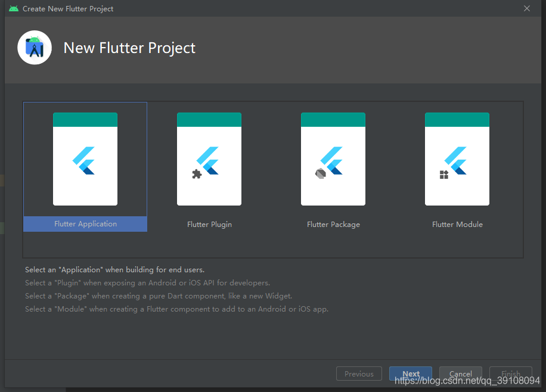Click the puzzle piece icon on the Plugin card
This screenshot has width=546, height=392.
(197, 174)
